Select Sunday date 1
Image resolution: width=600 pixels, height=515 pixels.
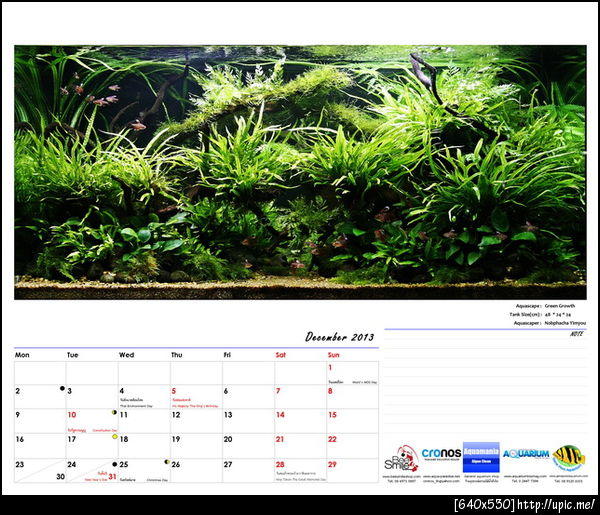click(330, 368)
